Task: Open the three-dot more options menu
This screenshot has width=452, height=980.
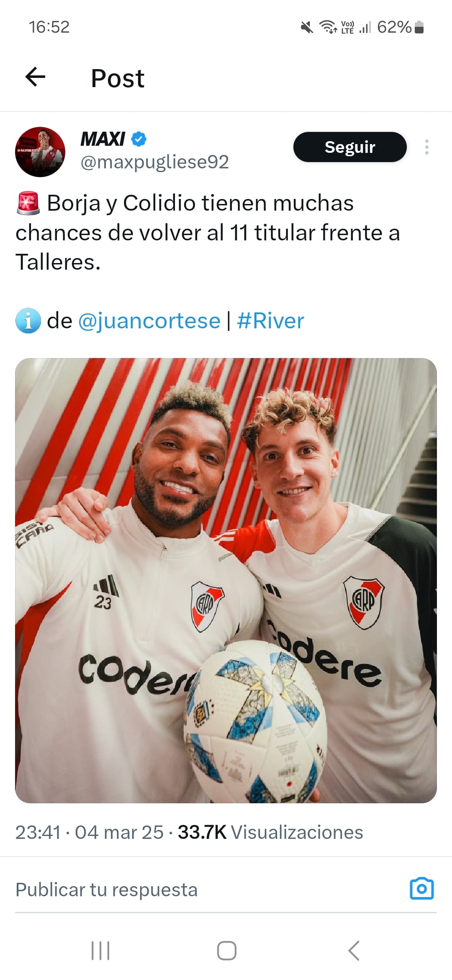Action: coord(426,147)
